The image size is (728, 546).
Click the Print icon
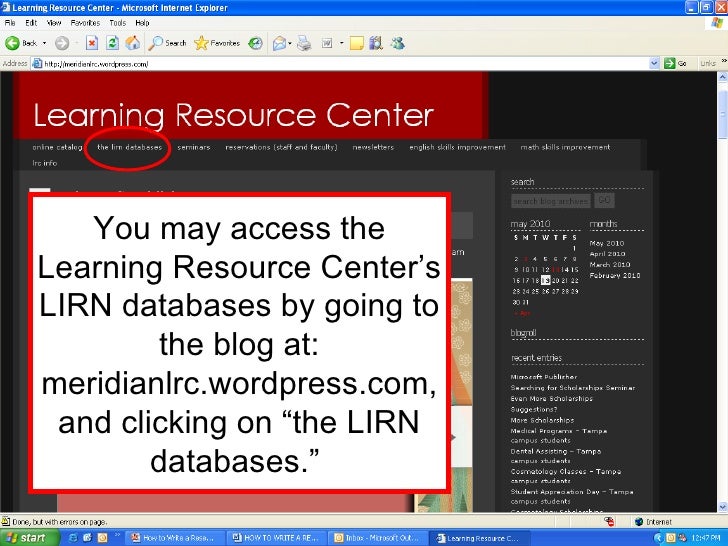[304, 43]
